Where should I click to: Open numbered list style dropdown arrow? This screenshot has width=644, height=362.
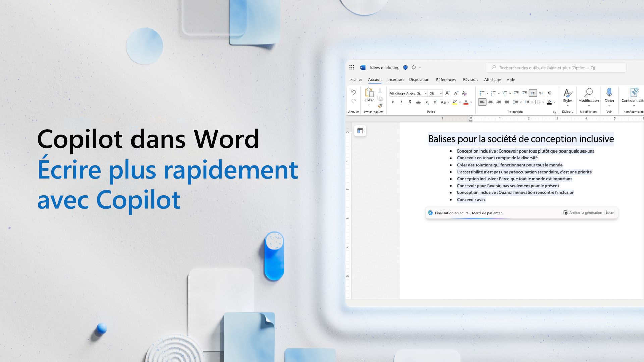tap(499, 93)
